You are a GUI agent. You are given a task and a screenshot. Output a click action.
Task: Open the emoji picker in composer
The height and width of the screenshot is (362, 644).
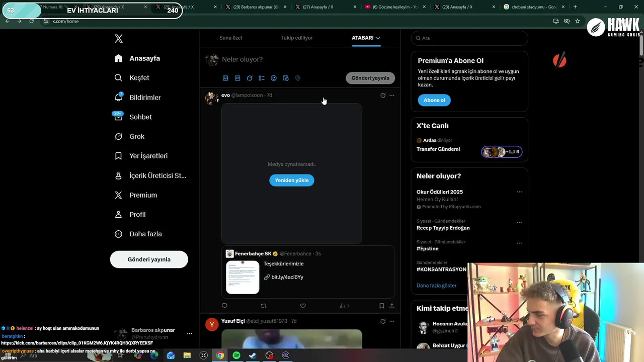(274, 78)
